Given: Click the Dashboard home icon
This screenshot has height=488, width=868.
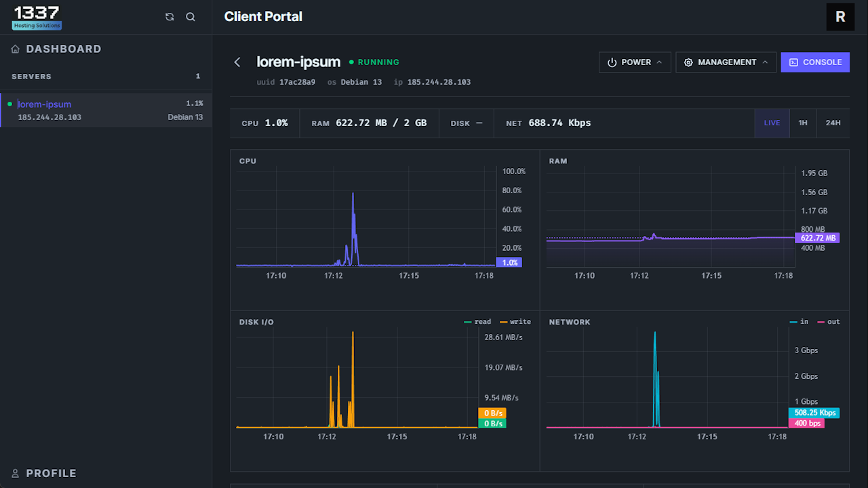Looking at the screenshot, I should pos(16,49).
